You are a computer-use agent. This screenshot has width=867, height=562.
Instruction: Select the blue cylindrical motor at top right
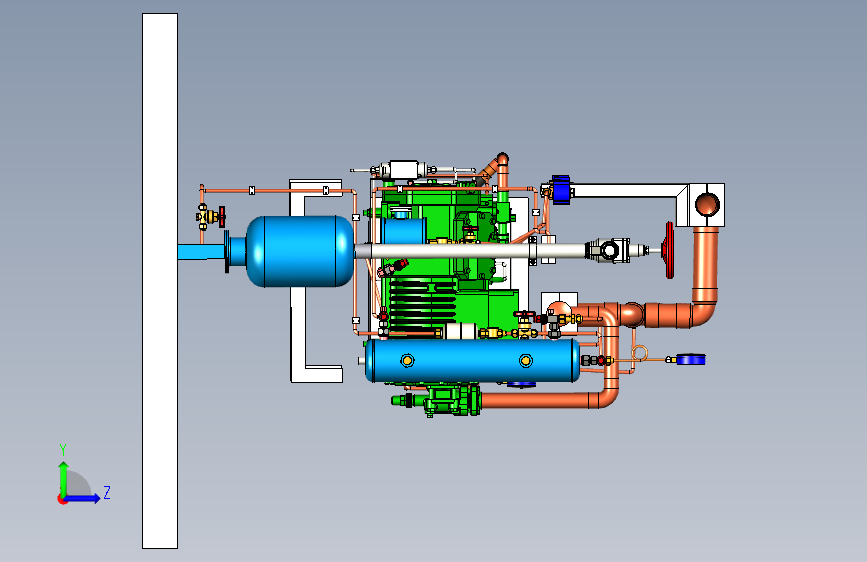[x=561, y=190]
